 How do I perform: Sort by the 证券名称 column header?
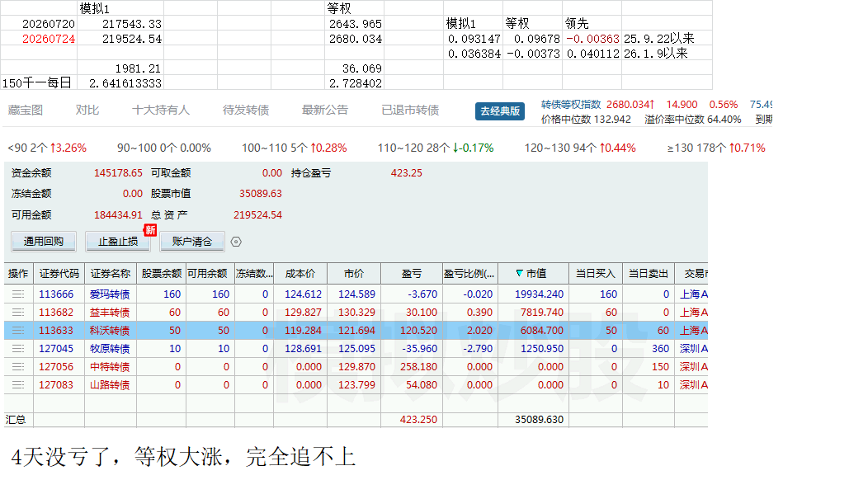coord(111,274)
